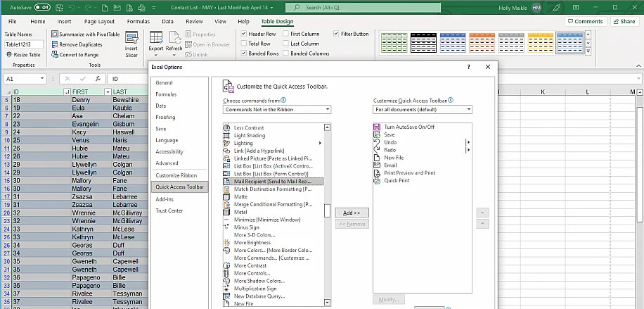Check the Last Column checkbox
Viewport: 644px width, 309px height.
click(286, 44)
